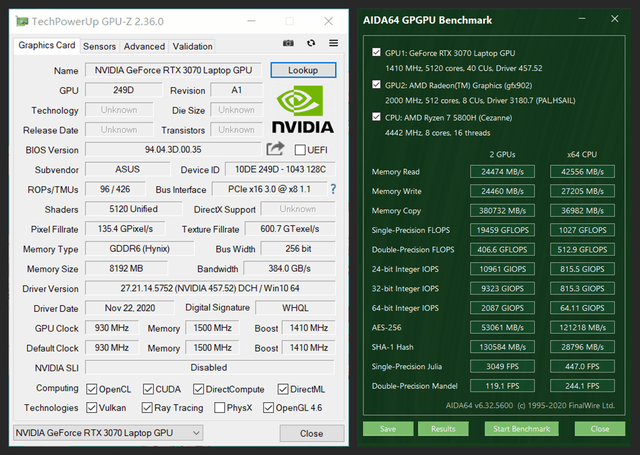This screenshot has height=455, width=640.
Task: Click the green Close button in AIDA64
Action: [600, 429]
